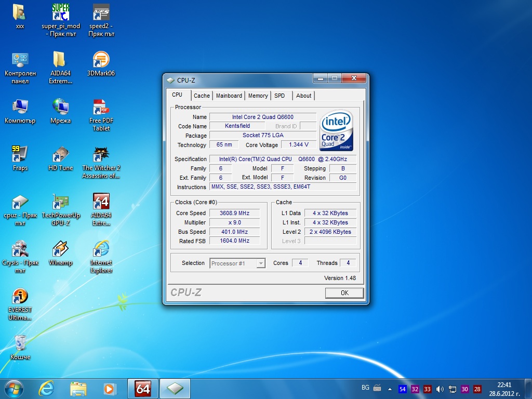Launch Internet Explorer from the taskbar

click(x=46, y=389)
